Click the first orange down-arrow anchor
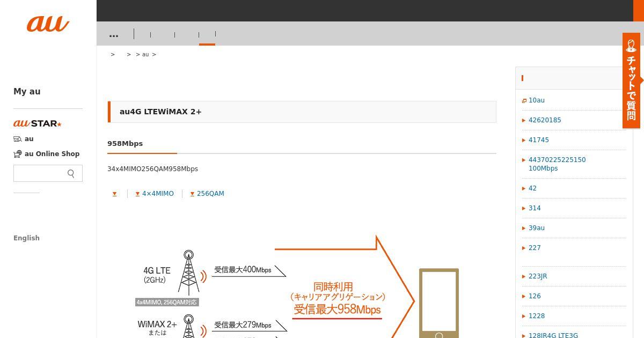The width and height of the screenshot is (644, 338). (x=114, y=194)
